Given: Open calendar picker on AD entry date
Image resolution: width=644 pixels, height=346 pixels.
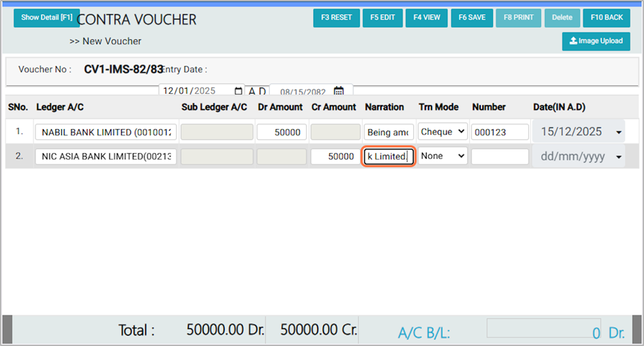Looking at the screenshot, I should point(238,91).
